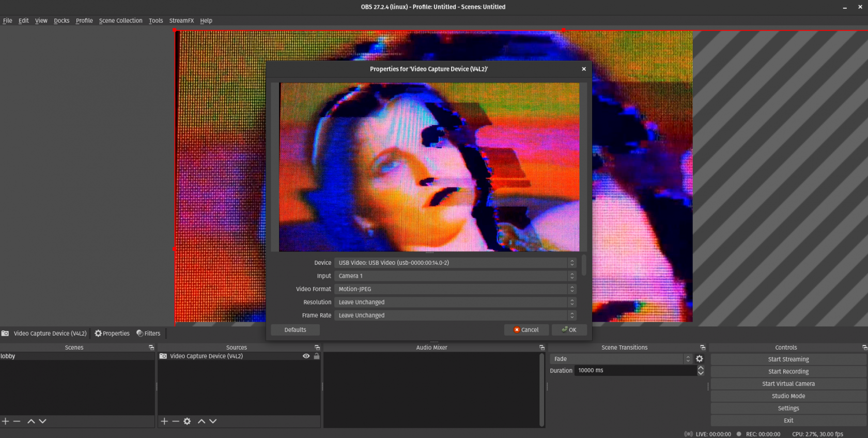Close the Properties dialog
The image size is (868, 438).
pos(584,69)
